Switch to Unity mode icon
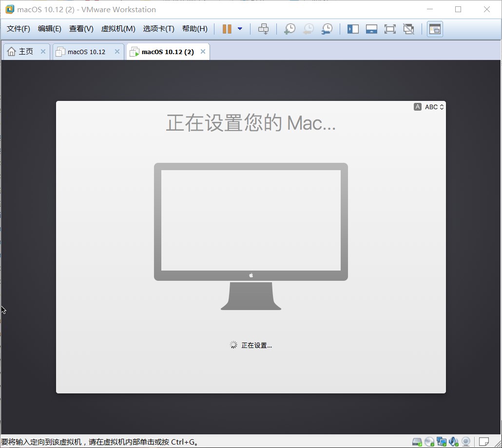The width and height of the screenshot is (502, 448). (408, 29)
